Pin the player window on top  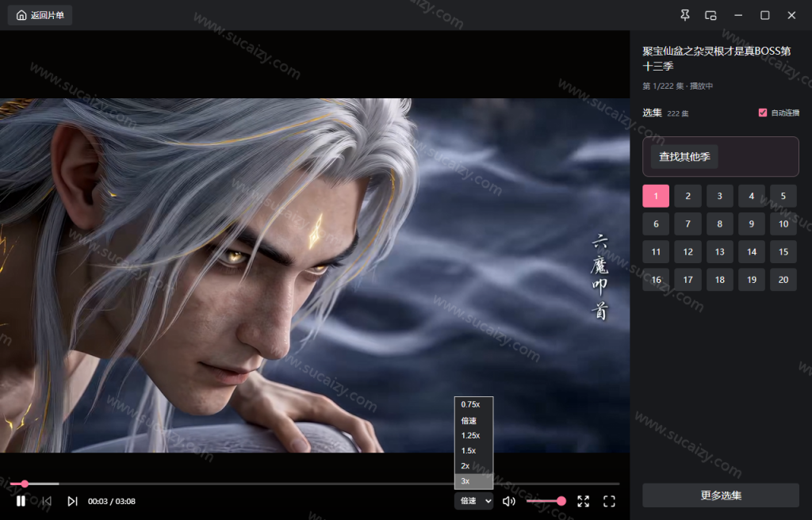pos(684,15)
